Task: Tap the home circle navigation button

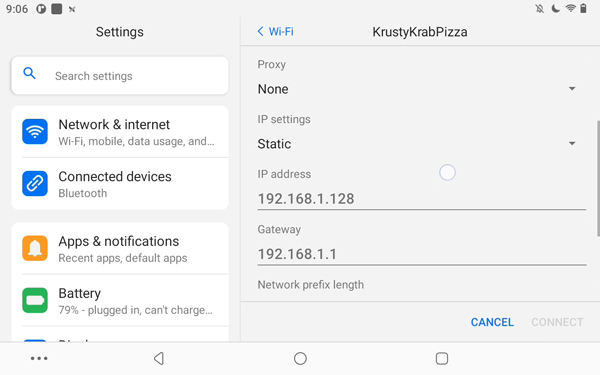Action: point(300,359)
